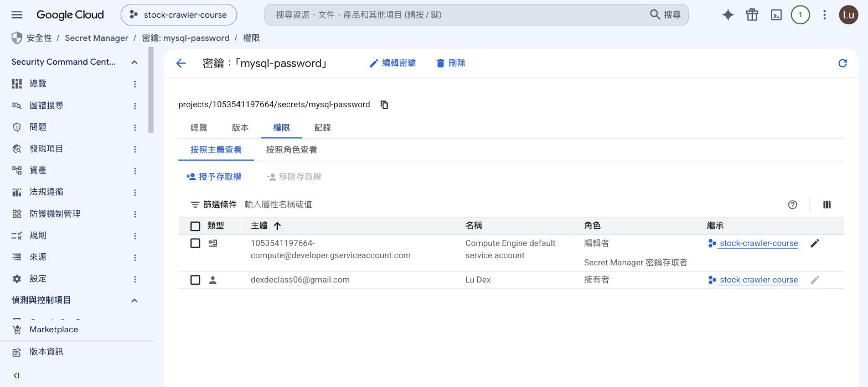Image resolution: width=868 pixels, height=387 pixels.
Task: Copy the secret resource path
Action: coord(384,104)
